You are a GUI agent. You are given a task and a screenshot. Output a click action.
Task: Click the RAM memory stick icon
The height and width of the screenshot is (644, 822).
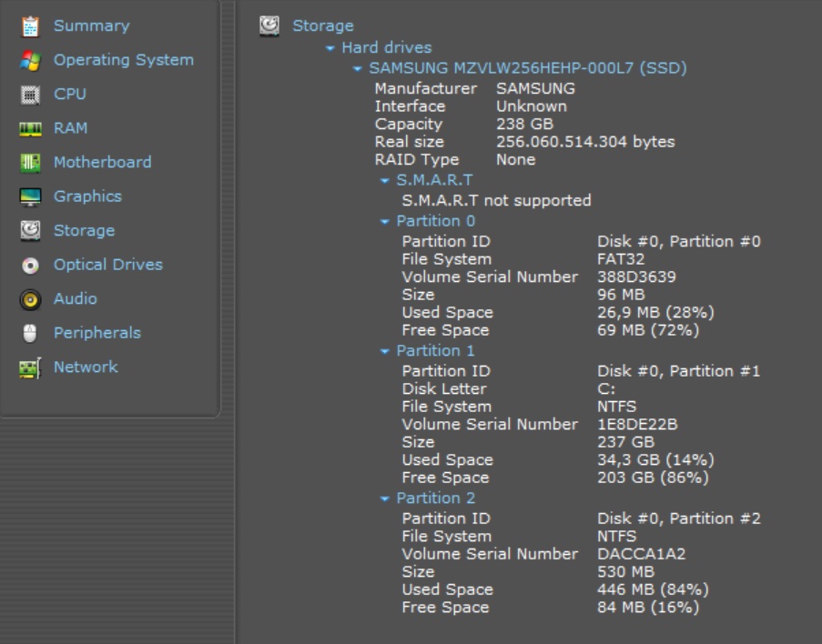pos(30,129)
